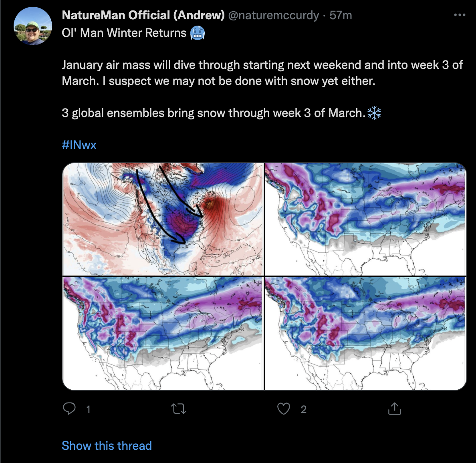Open temperature anomaly map with arrows
476x463 pixels.
tap(163, 219)
